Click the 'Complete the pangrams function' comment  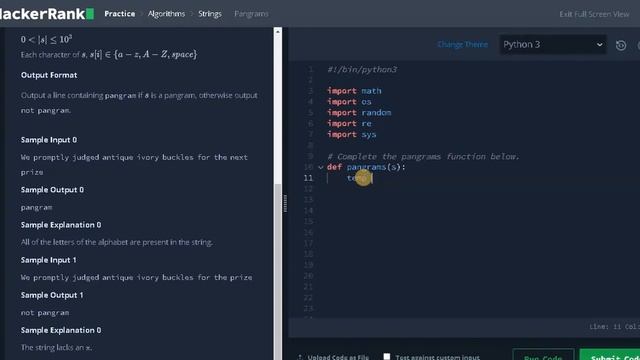pyautogui.click(x=423, y=156)
